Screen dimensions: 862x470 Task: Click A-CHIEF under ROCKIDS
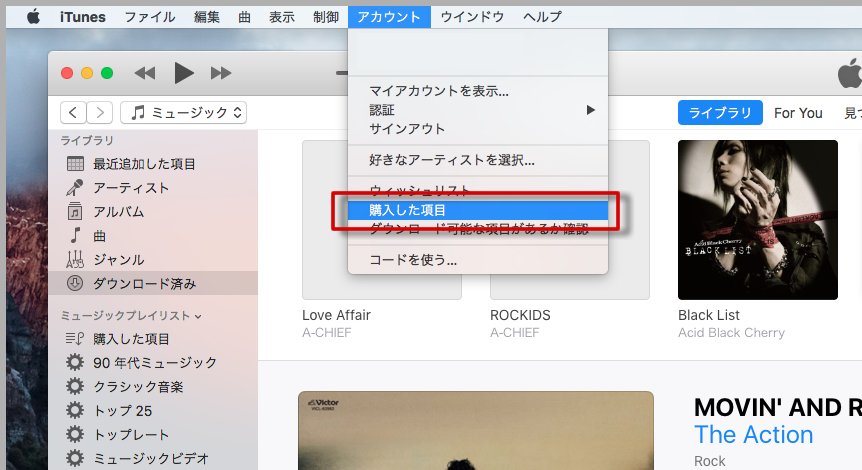tap(515, 333)
